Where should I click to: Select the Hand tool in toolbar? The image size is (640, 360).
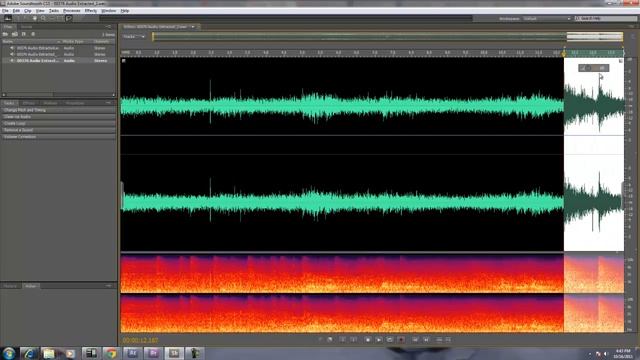pyautogui.click(x=34, y=18)
